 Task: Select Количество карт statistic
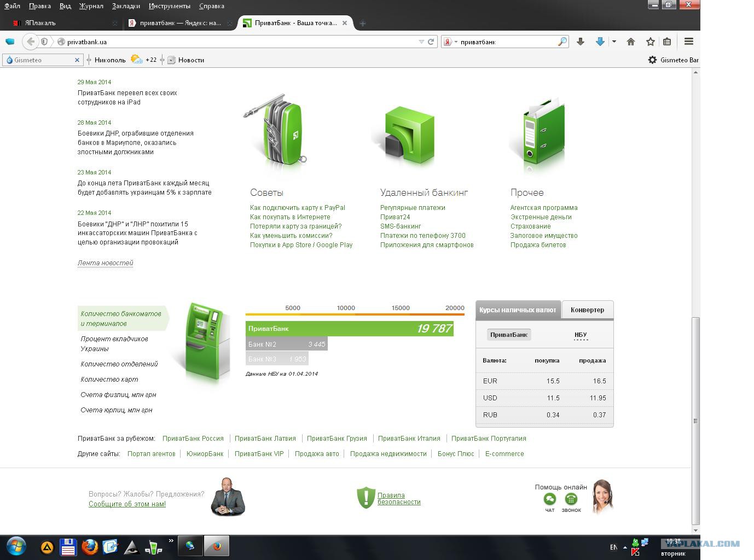click(109, 379)
